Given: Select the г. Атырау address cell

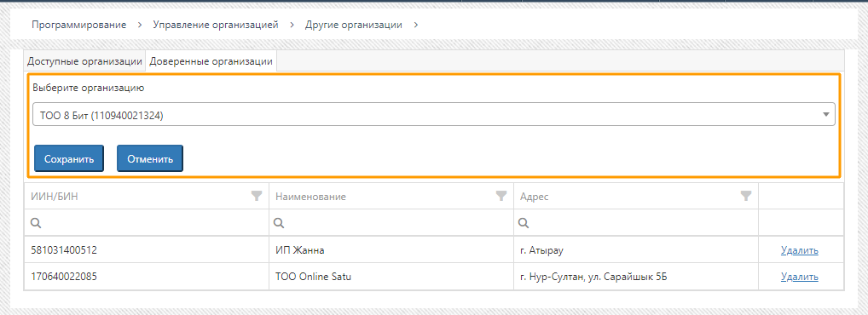Looking at the screenshot, I should pyautogui.click(x=636, y=250).
